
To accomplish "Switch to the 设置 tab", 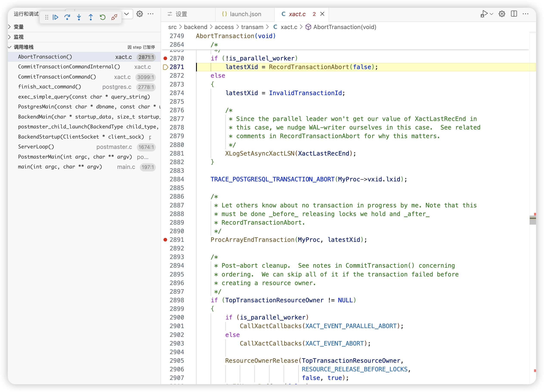I will tap(181, 14).
